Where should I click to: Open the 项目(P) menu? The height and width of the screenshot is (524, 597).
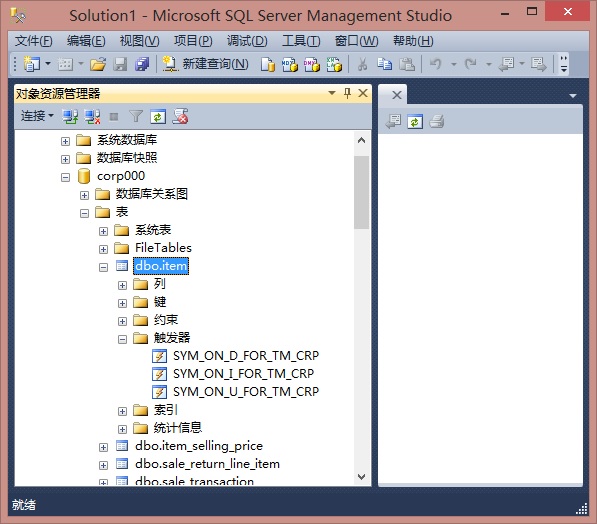[193, 41]
